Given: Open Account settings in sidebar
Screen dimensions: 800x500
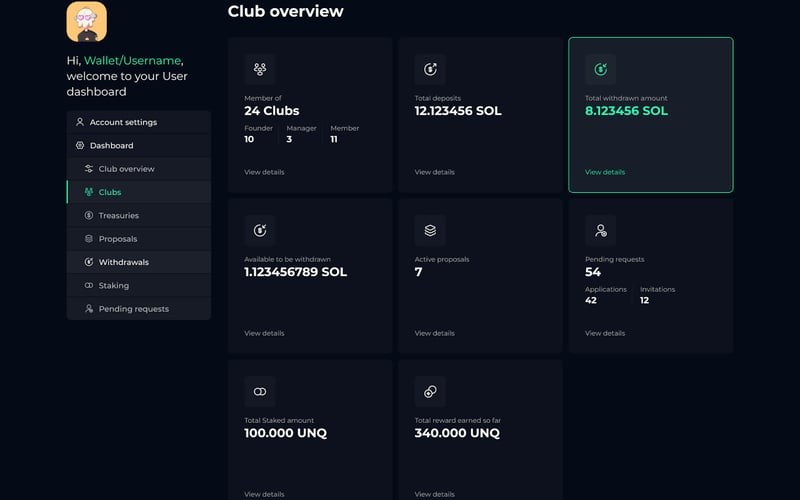Looking at the screenshot, I should coord(139,122).
